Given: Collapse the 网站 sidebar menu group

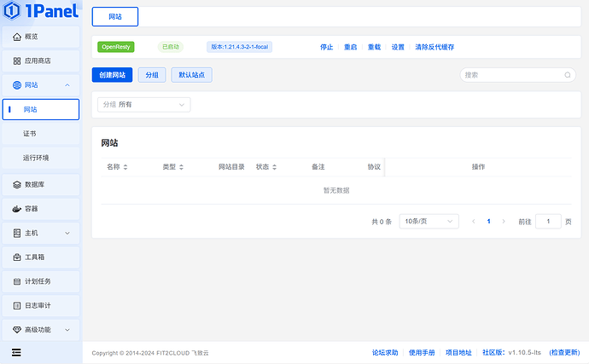Looking at the screenshot, I should tap(67, 85).
